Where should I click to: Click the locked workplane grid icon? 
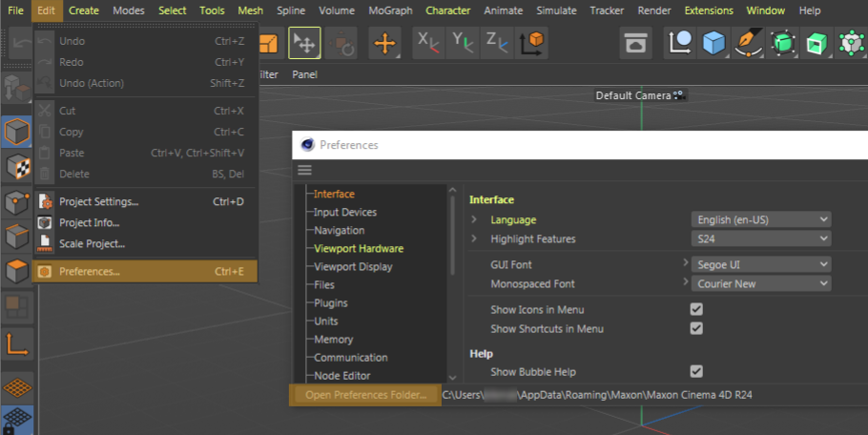pyautogui.click(x=16, y=420)
